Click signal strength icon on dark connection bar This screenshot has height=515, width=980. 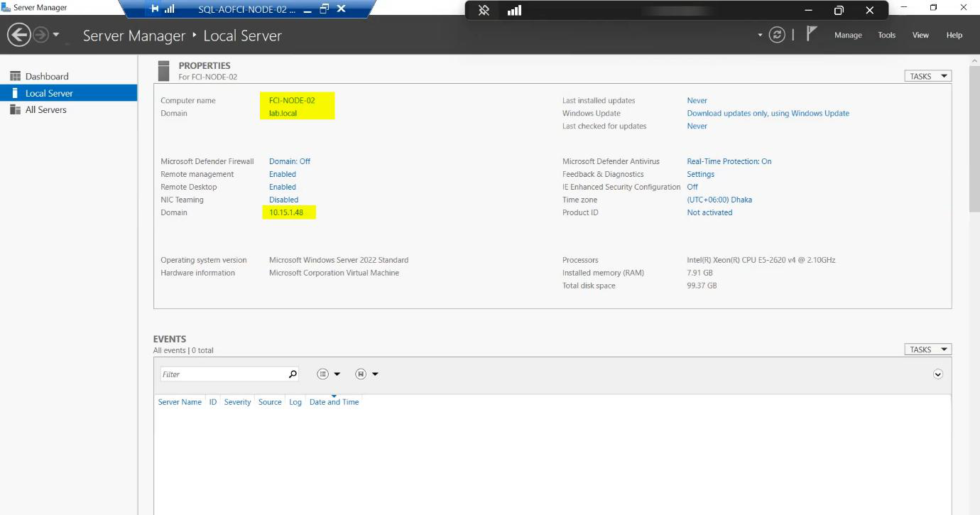515,10
